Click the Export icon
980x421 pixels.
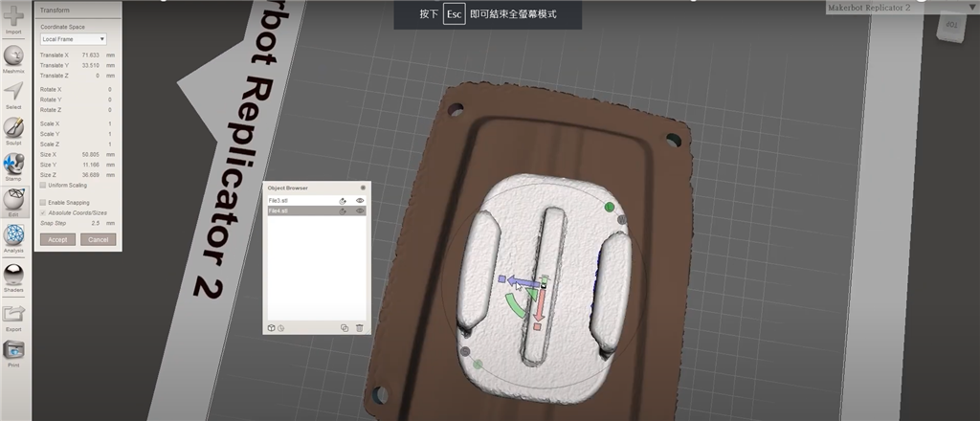point(13,314)
